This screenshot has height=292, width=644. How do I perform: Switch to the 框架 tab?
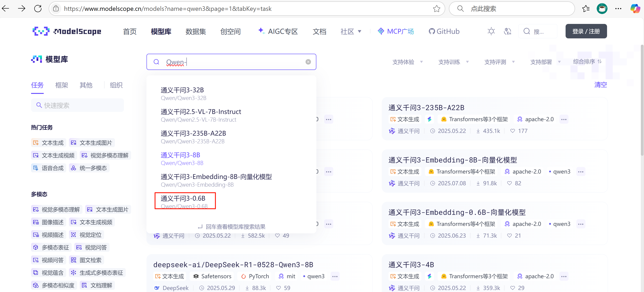click(x=62, y=85)
